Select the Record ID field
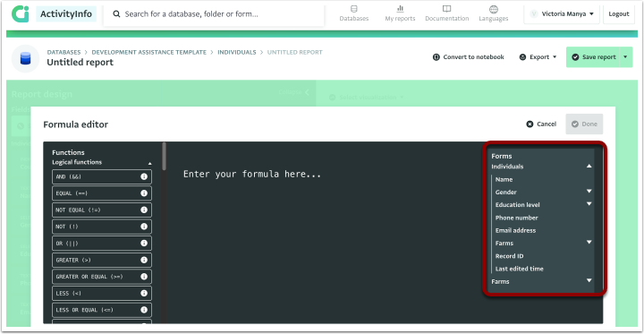This screenshot has height=334, width=644. tap(509, 256)
